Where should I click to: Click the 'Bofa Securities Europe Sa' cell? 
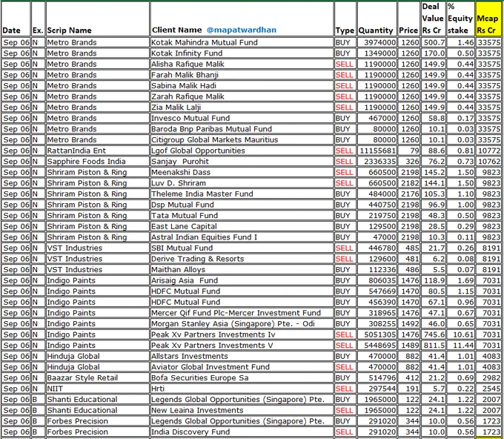click(x=242, y=378)
